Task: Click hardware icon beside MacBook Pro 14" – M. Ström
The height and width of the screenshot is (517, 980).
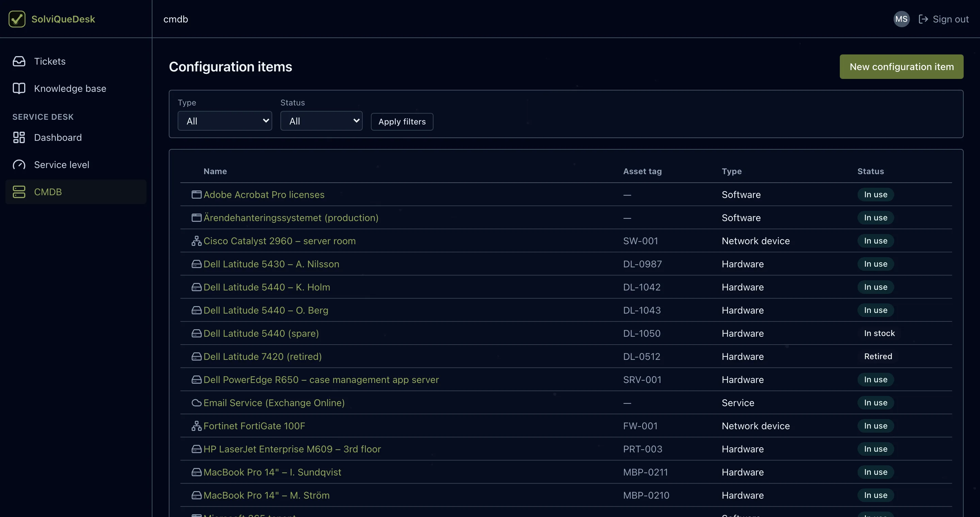Action: 196,495
